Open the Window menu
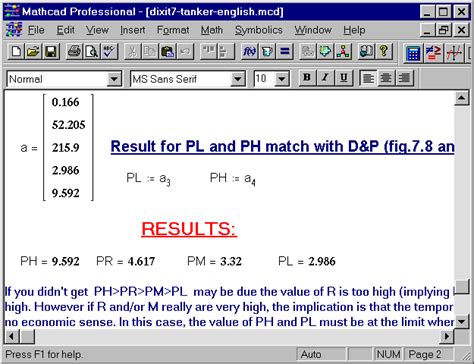This screenshot has height=364, width=474. [313, 30]
